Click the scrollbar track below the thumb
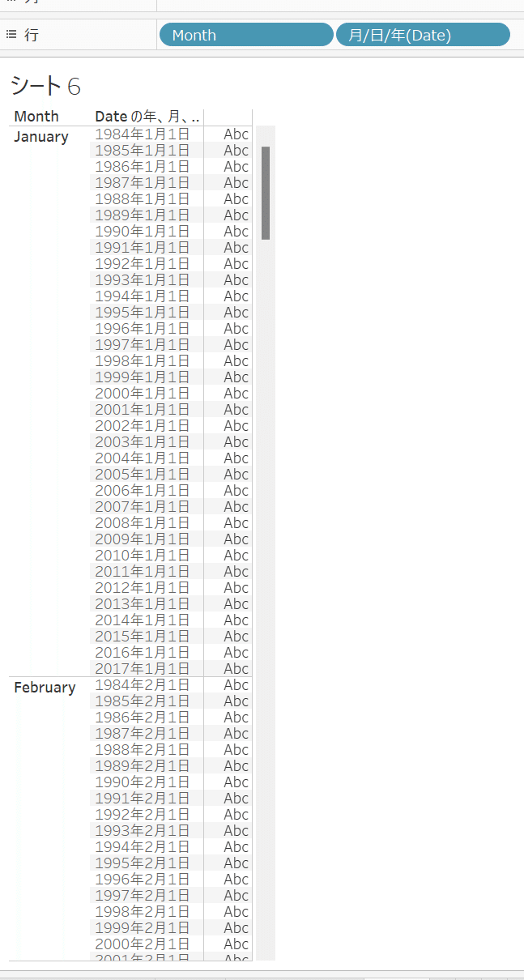524x980 pixels. [266, 599]
